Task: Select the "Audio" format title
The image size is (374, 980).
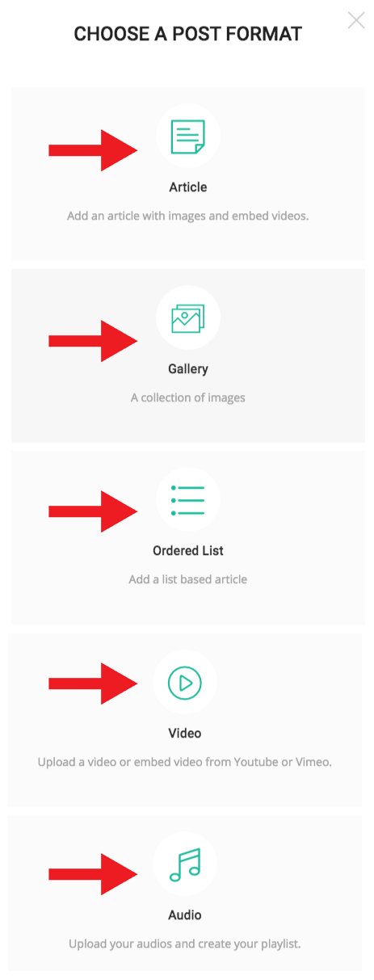Action: (x=185, y=915)
